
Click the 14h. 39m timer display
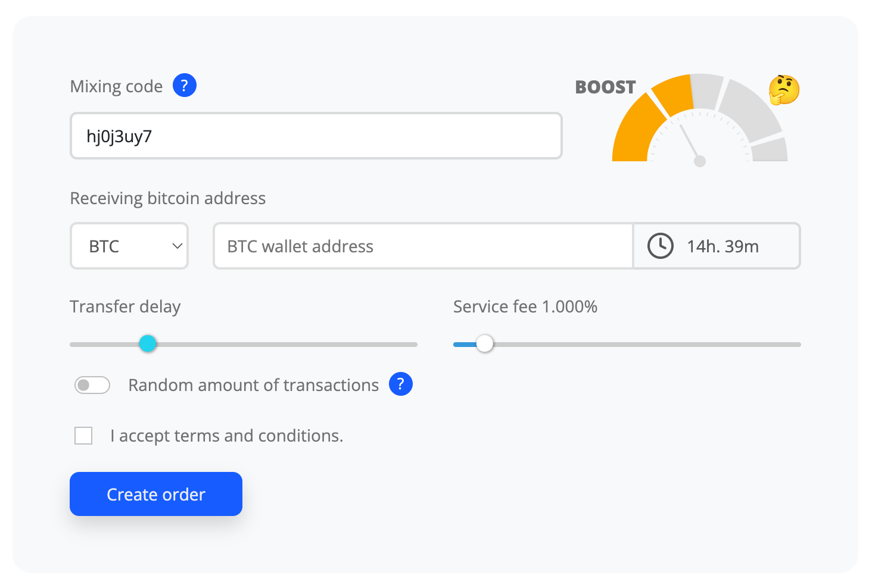[722, 245]
